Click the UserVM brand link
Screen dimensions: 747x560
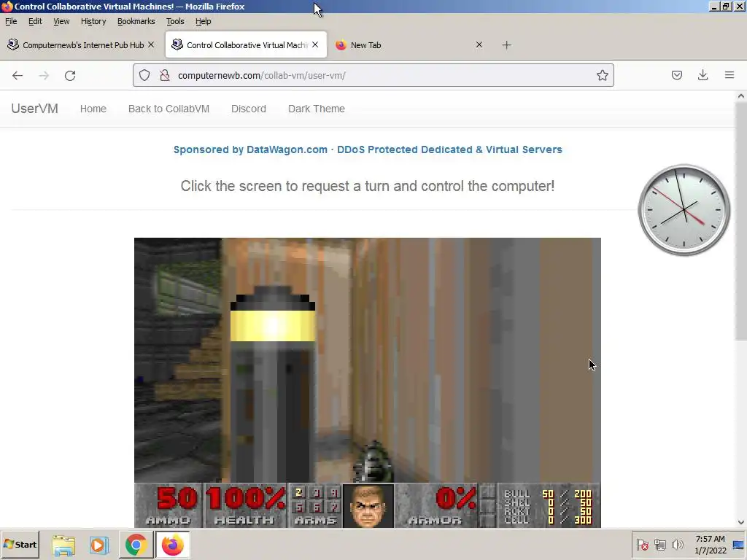tap(34, 109)
